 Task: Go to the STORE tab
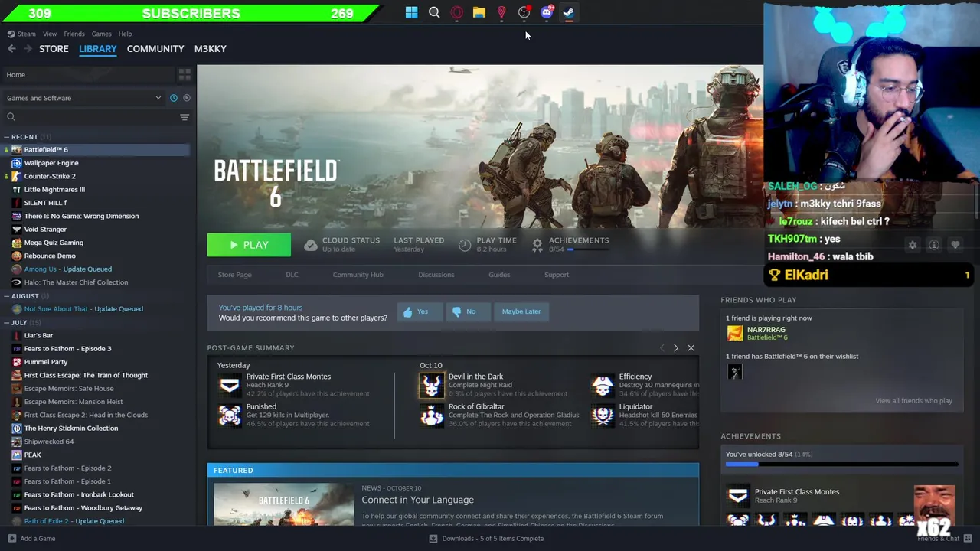pos(54,48)
